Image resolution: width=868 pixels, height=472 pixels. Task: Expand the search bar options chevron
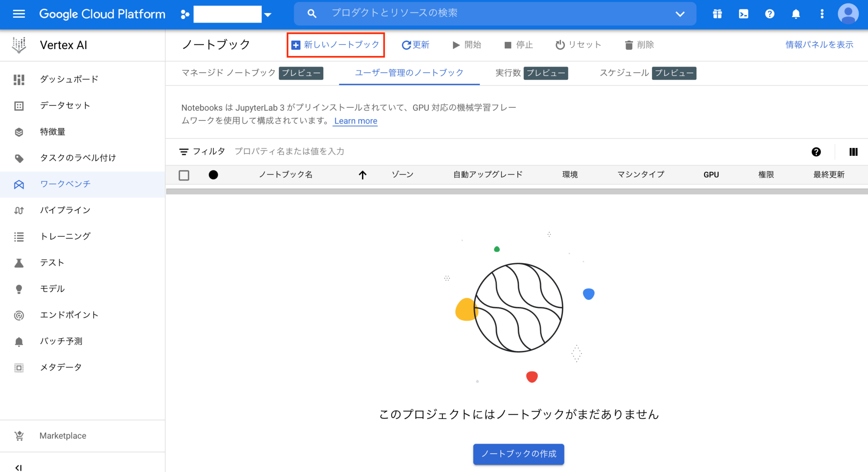click(680, 14)
